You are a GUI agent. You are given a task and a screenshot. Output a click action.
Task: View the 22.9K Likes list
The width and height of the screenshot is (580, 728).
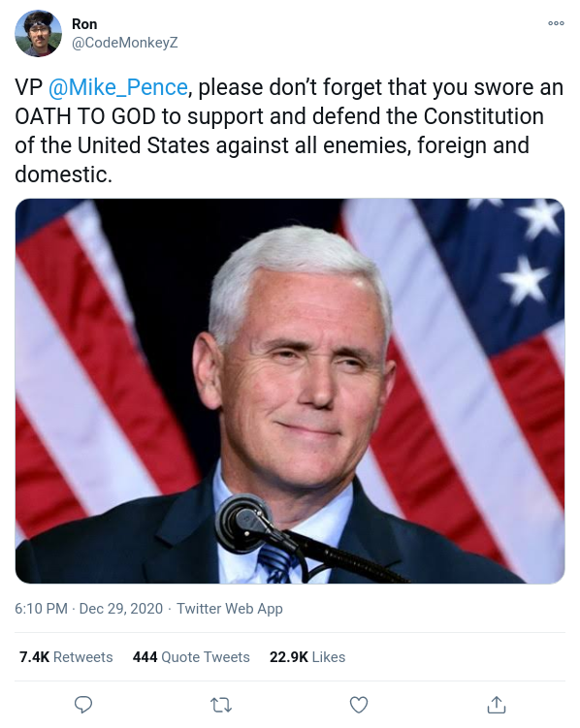point(307,657)
